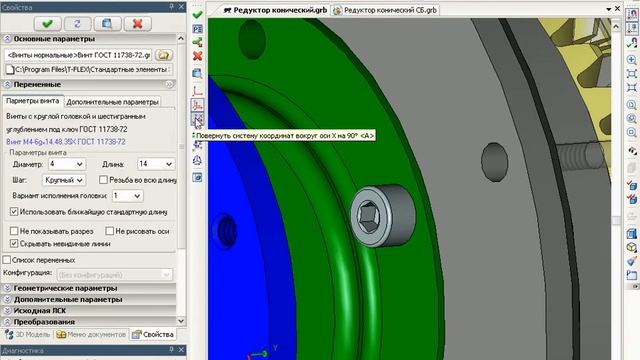Image resolution: width=640 pixels, height=360 pixels.
Task: Switch to the Параметры винта tab
Action: tap(33, 101)
